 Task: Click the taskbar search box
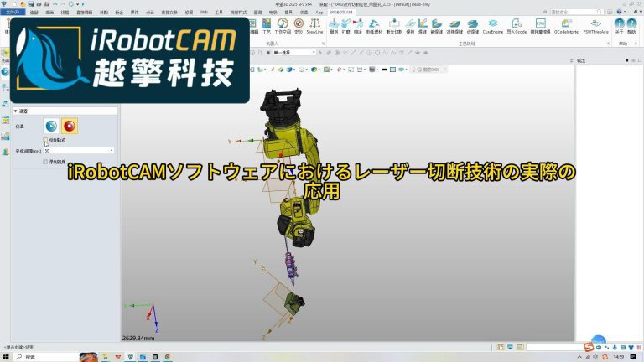[46, 358]
